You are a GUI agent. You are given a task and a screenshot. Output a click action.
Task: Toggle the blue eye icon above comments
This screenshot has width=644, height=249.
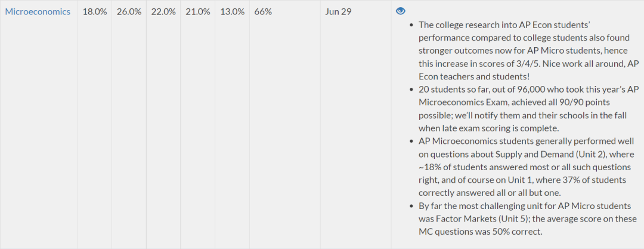(x=401, y=11)
